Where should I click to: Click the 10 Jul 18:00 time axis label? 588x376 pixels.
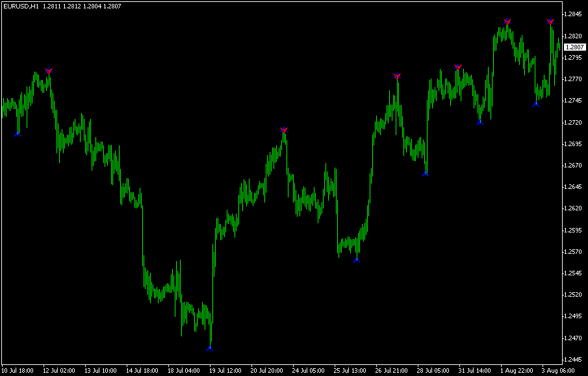coord(18,371)
